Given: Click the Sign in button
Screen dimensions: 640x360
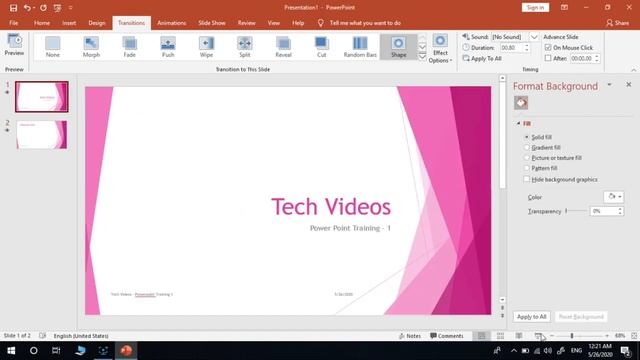Looking at the screenshot, I should pyautogui.click(x=535, y=7).
